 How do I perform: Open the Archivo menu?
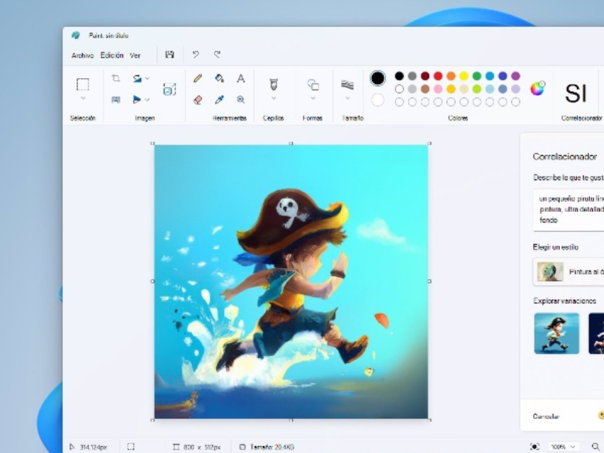[82, 55]
